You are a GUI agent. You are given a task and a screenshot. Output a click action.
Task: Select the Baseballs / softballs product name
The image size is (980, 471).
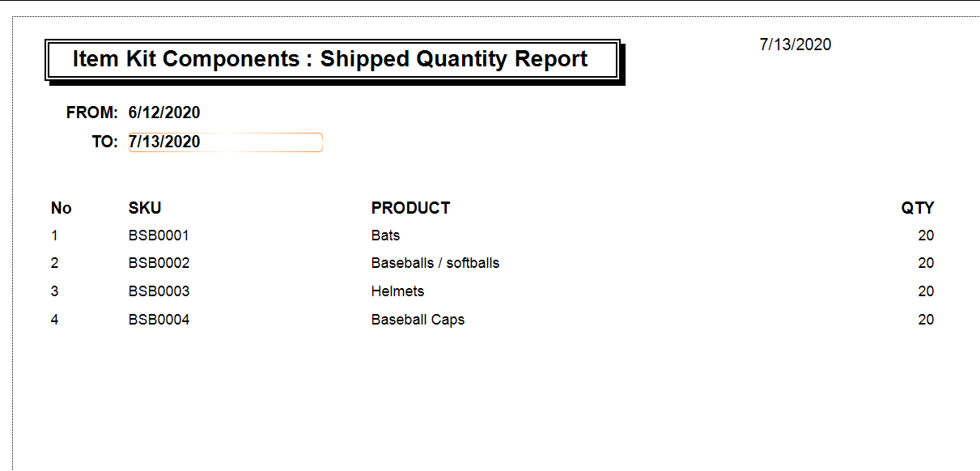(x=435, y=263)
